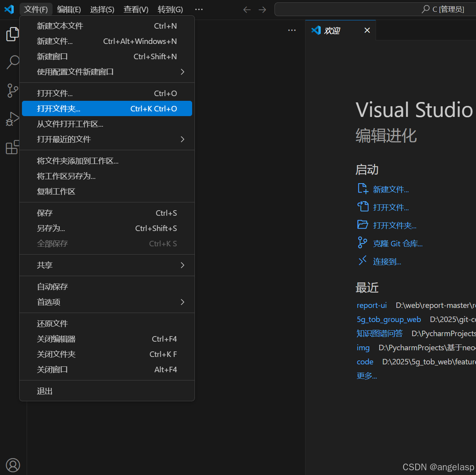Screen dimensions: 476x475
Task: Open recent project code
Action: click(x=365, y=362)
